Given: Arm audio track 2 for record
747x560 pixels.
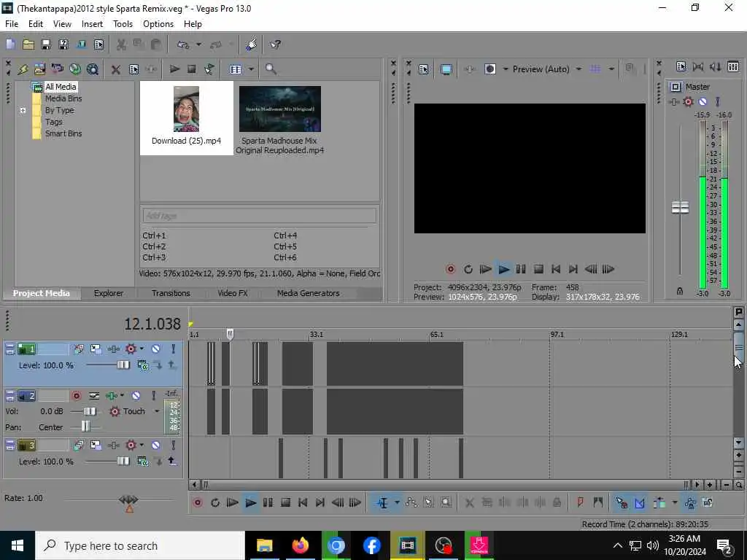Looking at the screenshot, I should pyautogui.click(x=76, y=396).
